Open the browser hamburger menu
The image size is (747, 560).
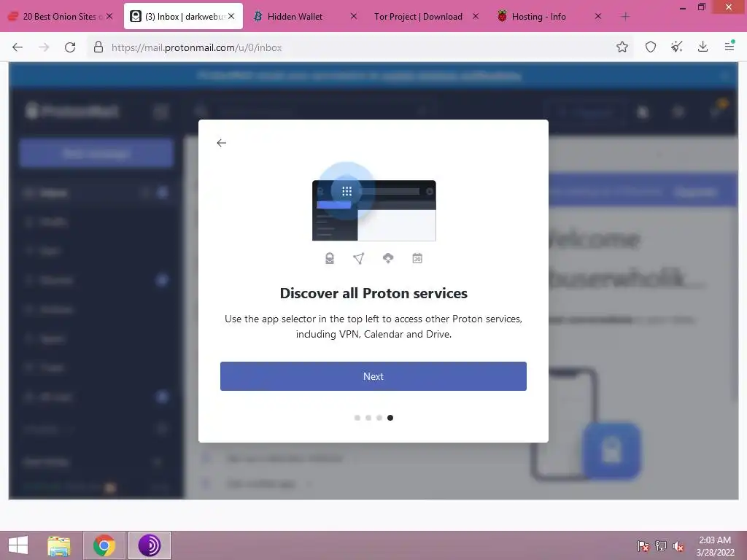729,46
